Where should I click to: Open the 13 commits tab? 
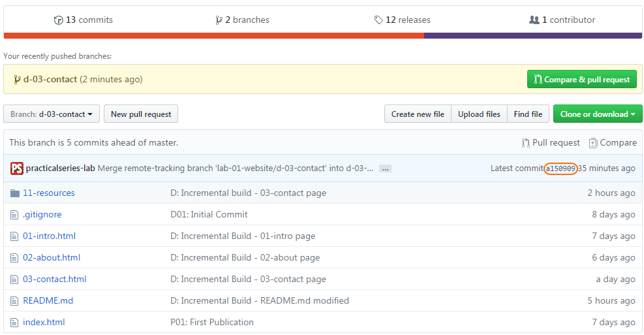pos(84,20)
